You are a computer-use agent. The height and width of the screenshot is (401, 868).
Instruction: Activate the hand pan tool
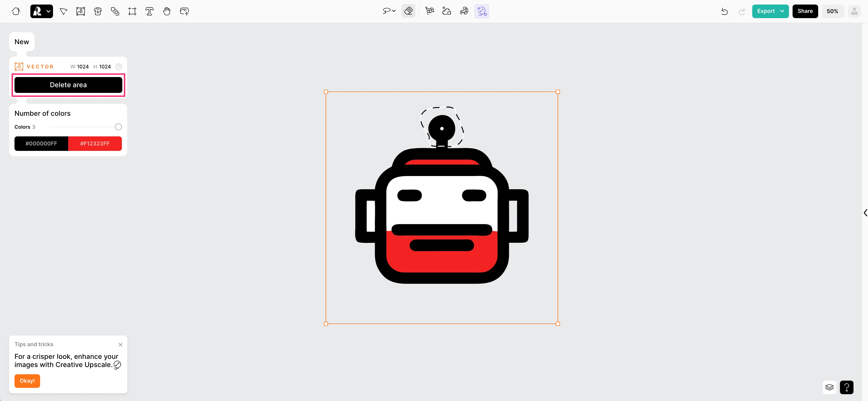166,11
